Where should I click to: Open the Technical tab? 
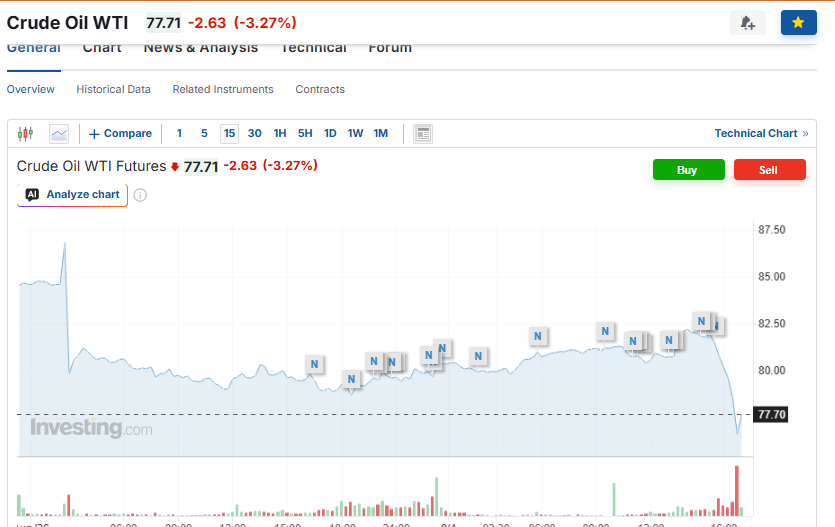(314, 48)
